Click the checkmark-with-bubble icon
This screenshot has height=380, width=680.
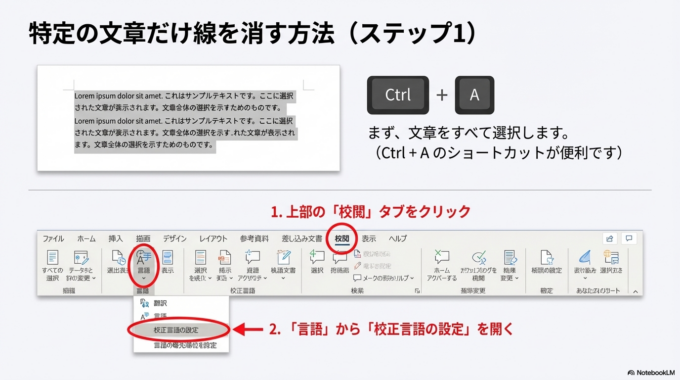coord(479,257)
